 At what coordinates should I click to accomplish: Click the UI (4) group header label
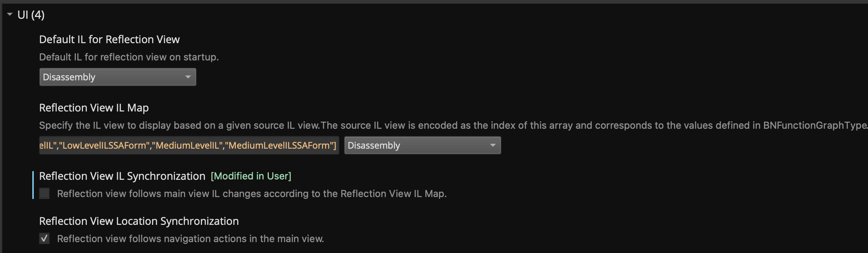31,15
